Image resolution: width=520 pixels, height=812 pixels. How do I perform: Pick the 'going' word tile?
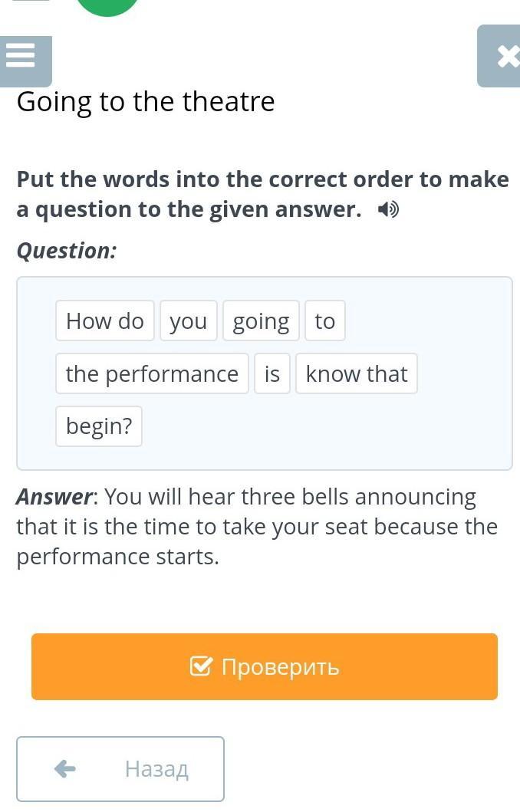(261, 321)
